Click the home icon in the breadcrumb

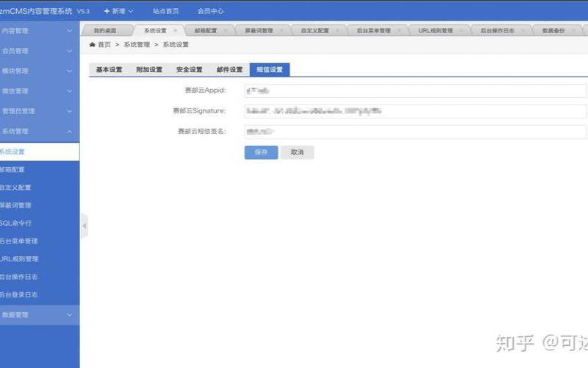tap(92, 45)
